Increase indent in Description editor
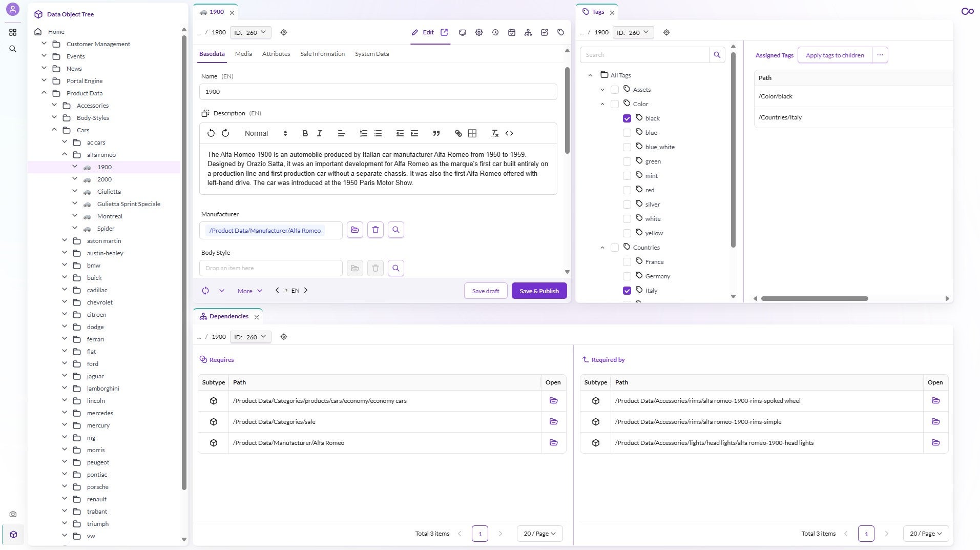 pyautogui.click(x=414, y=133)
